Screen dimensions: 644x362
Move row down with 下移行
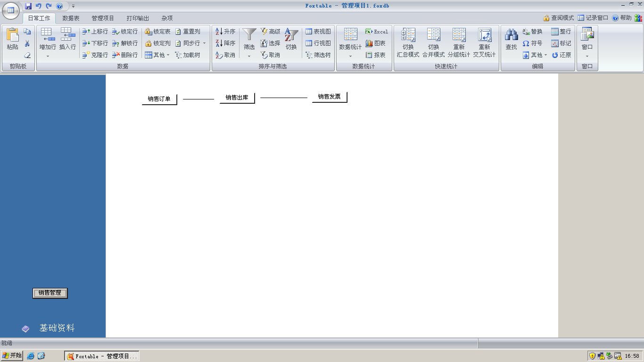coord(95,43)
